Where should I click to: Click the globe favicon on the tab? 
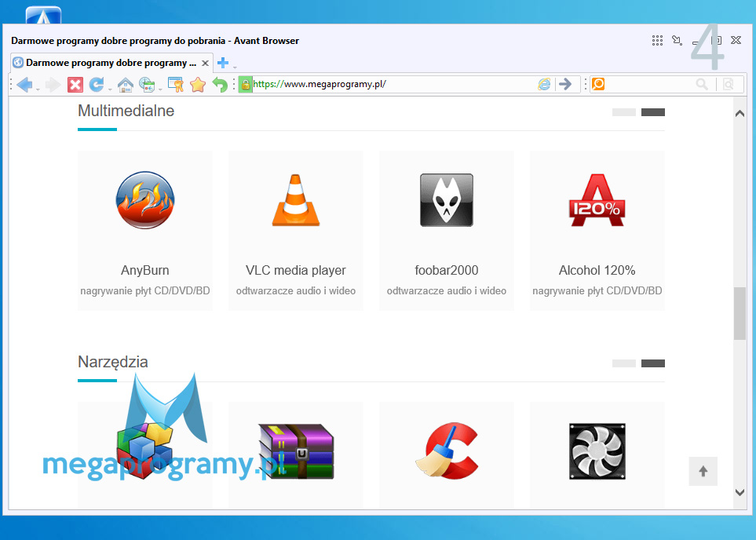[x=18, y=63]
